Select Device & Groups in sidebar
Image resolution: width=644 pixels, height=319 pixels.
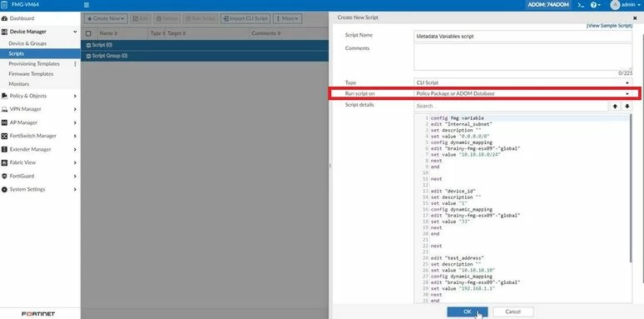pos(27,43)
